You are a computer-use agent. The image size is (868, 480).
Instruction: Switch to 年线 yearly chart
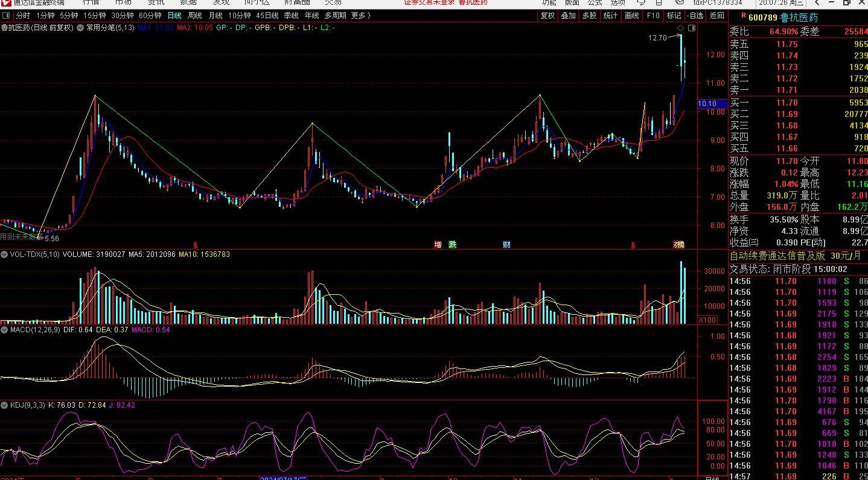311,16
